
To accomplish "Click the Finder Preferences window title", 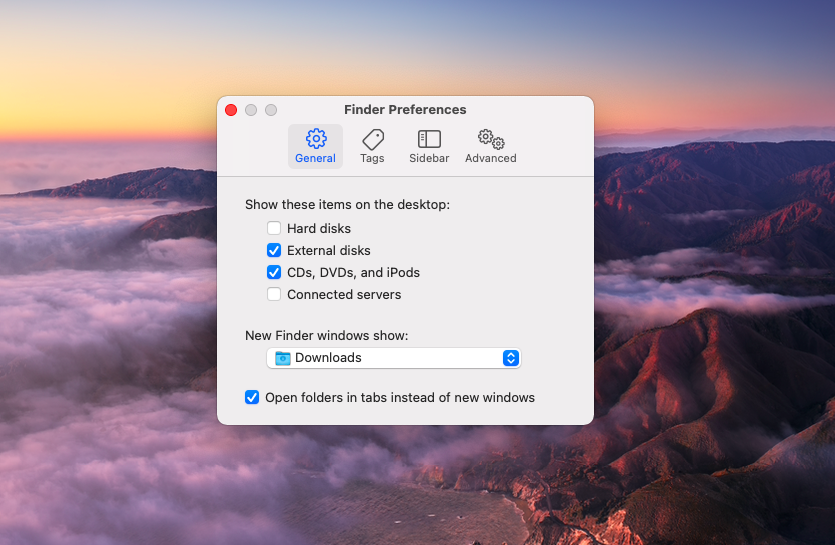I will tap(405, 109).
